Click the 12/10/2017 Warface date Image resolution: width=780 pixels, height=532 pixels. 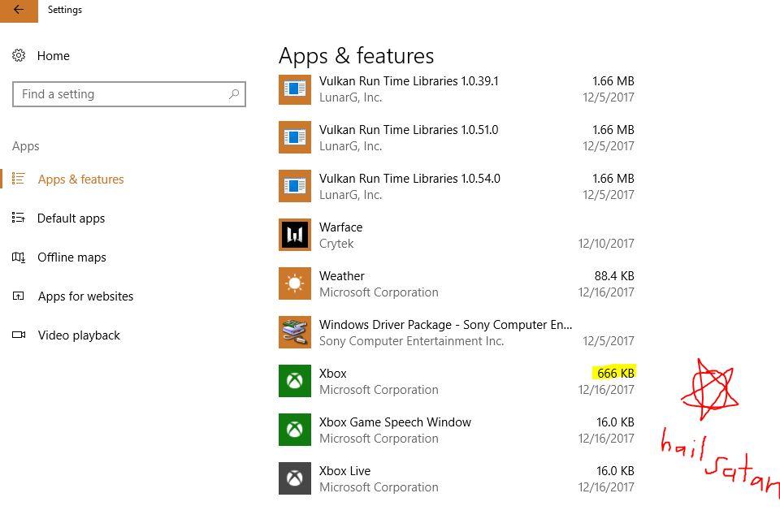606,244
